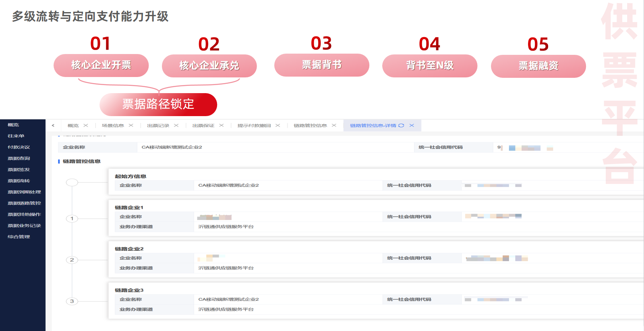Click the 核心企业开票 step pill

101,65
